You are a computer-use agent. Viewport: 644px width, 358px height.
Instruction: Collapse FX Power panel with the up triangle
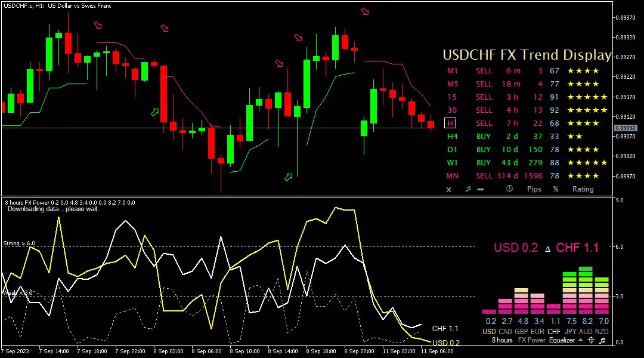(x=580, y=340)
